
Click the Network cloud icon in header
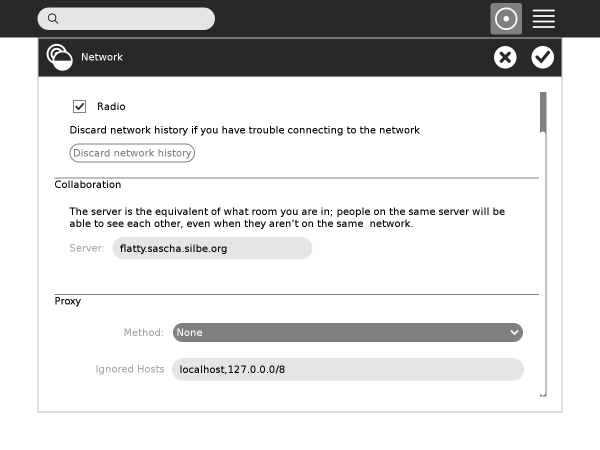pyautogui.click(x=60, y=57)
